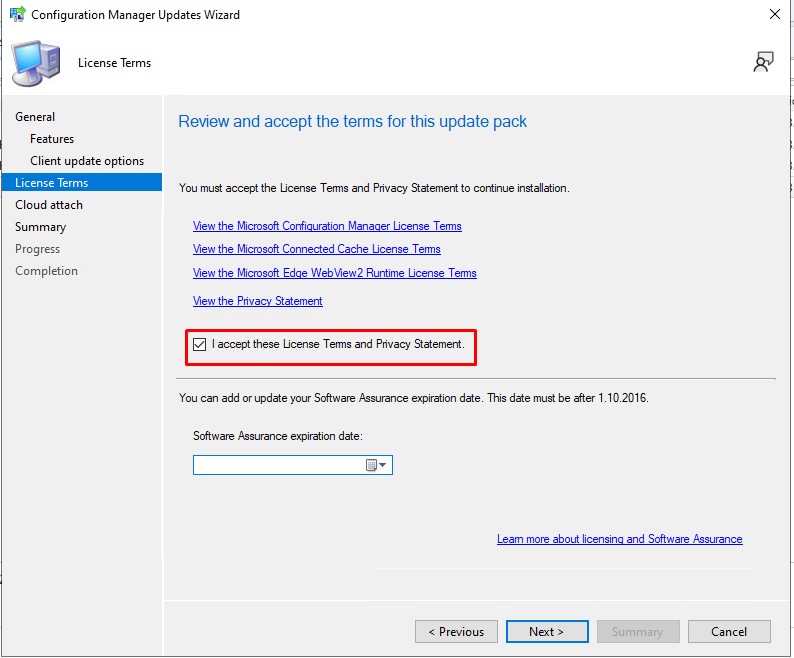This screenshot has width=794, height=658.
Task: Click the Configuration Manager title bar icon
Action: click(17, 15)
